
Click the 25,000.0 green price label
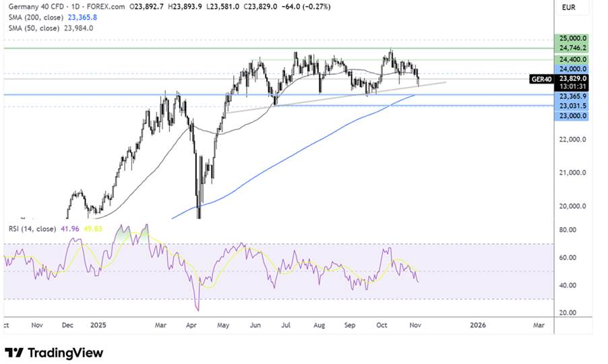tap(570, 38)
